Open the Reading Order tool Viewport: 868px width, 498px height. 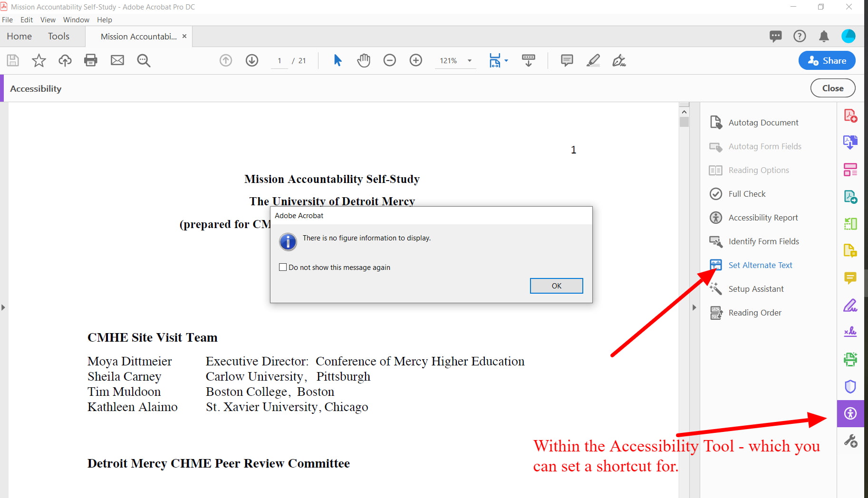click(x=745, y=313)
